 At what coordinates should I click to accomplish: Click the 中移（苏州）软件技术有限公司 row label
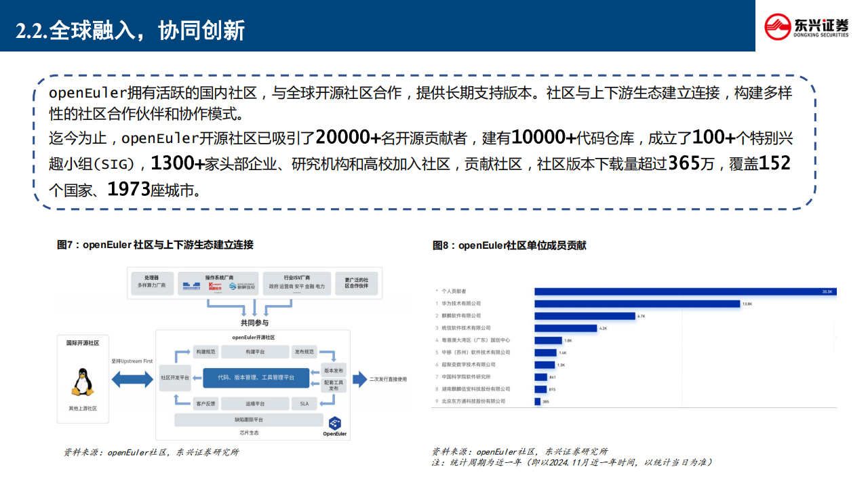[475, 352]
